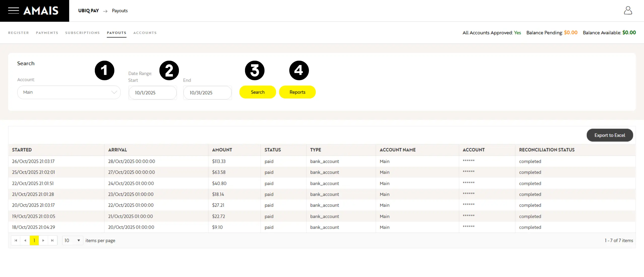Go to next page arrow

tap(43, 240)
